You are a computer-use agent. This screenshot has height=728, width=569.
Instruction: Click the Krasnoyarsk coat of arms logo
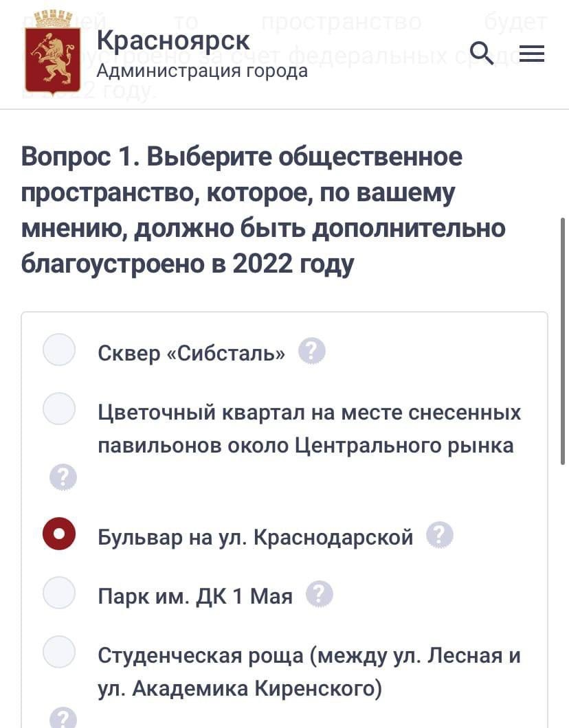52,53
